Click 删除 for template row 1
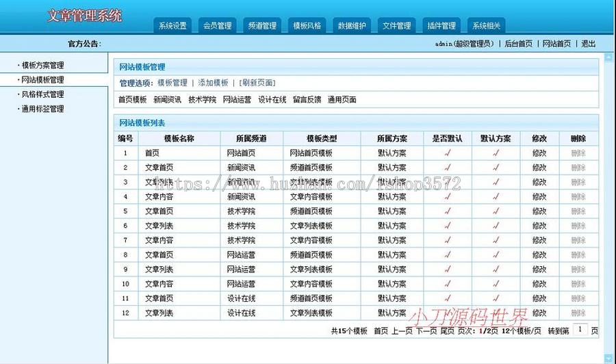Viewport: 616px width, 364px height. [x=578, y=153]
